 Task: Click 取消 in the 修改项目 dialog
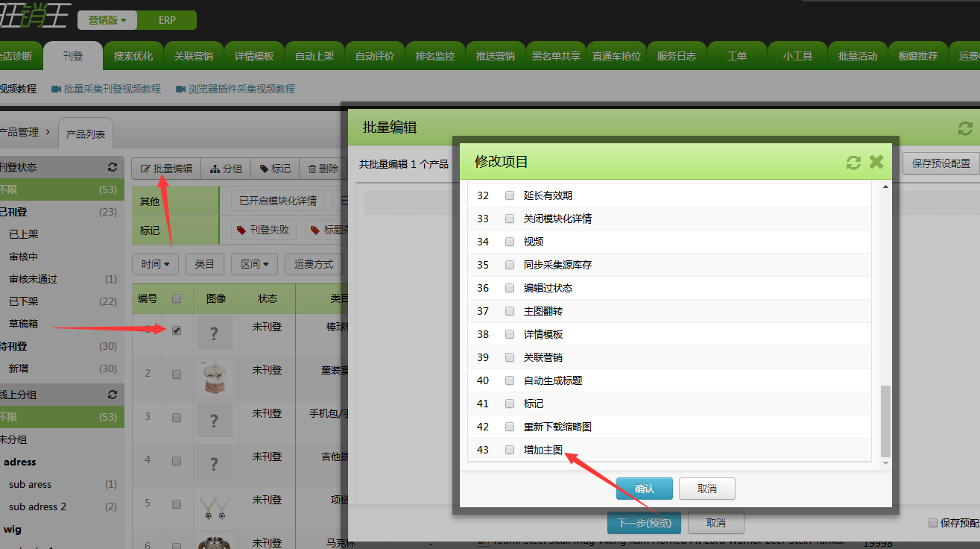pyautogui.click(x=707, y=489)
